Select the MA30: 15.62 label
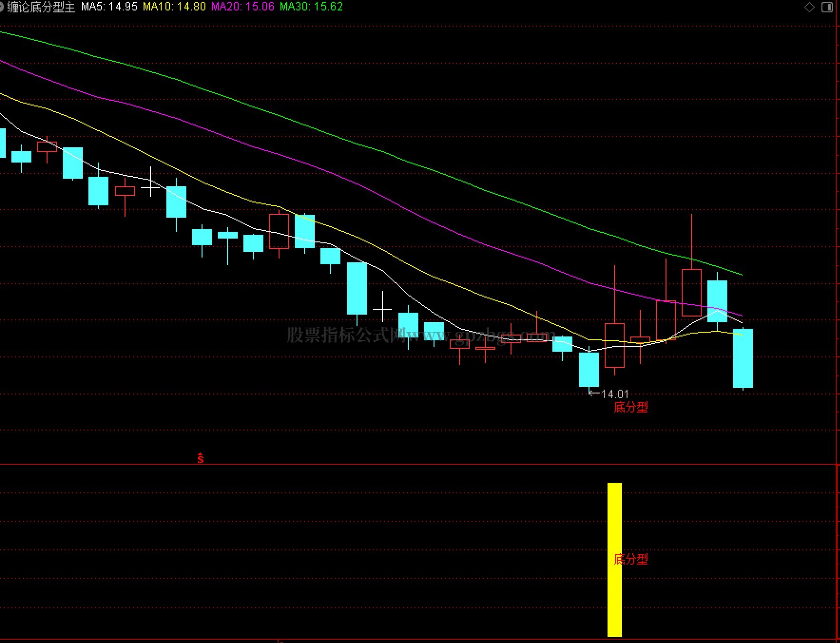The width and height of the screenshot is (840, 643). [311, 7]
